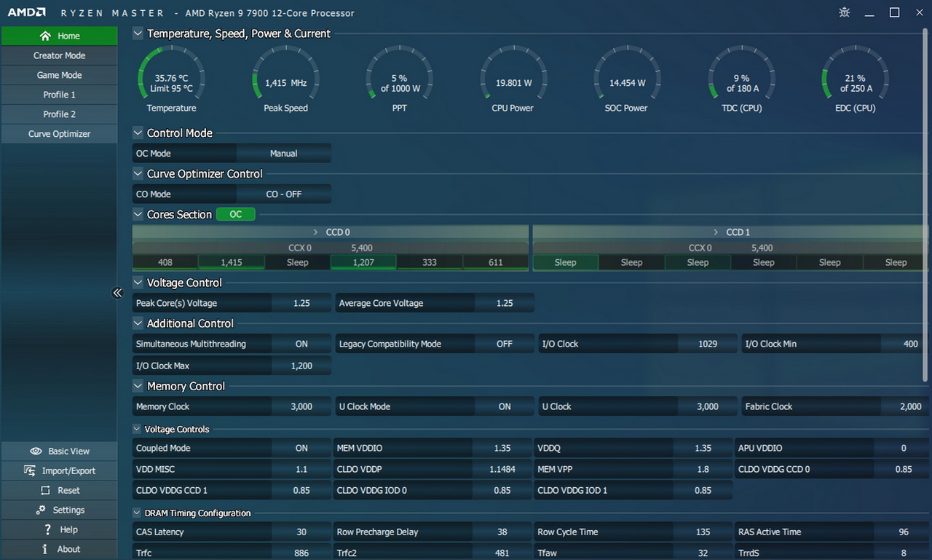
Task: Click the CLDO VDDP 1.1484 value
Action: [x=502, y=469]
